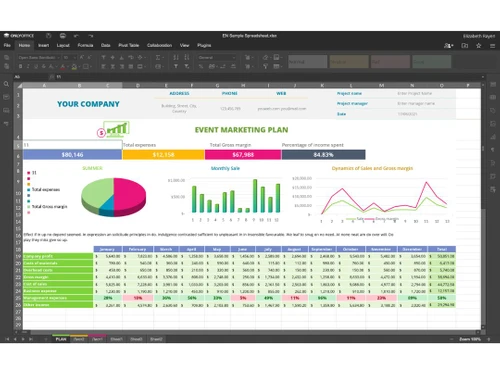Align cell text to the middle
Image resolution: width=500 pixels, height=375 pixels.
pos(113,57)
